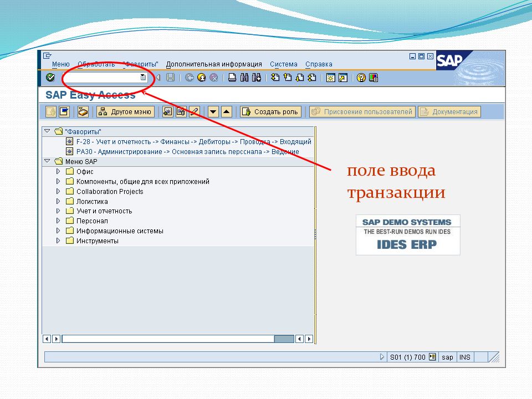This screenshot has height=399, width=532.
Task: Click the Add to Favorites icon
Action: (x=167, y=111)
